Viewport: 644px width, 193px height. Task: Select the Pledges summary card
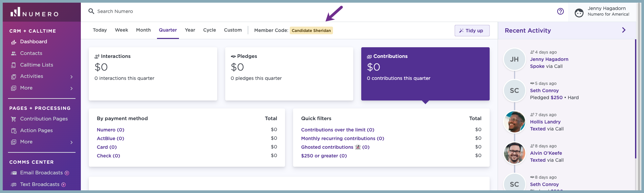(x=289, y=74)
